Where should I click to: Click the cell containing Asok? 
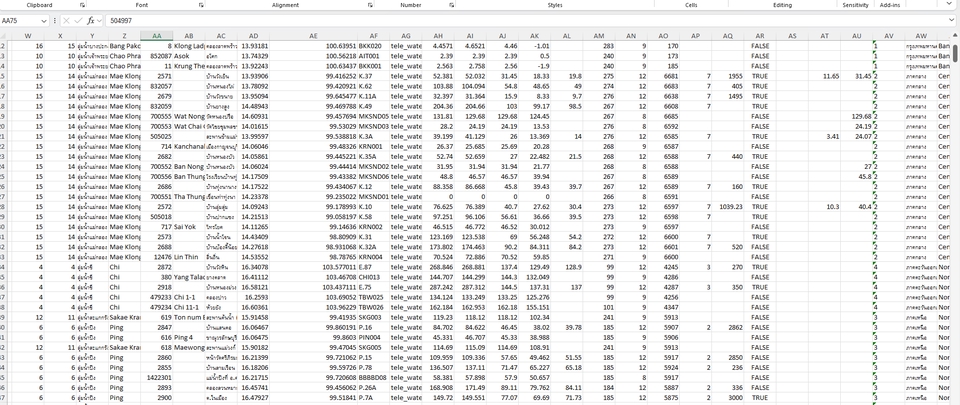[188, 56]
